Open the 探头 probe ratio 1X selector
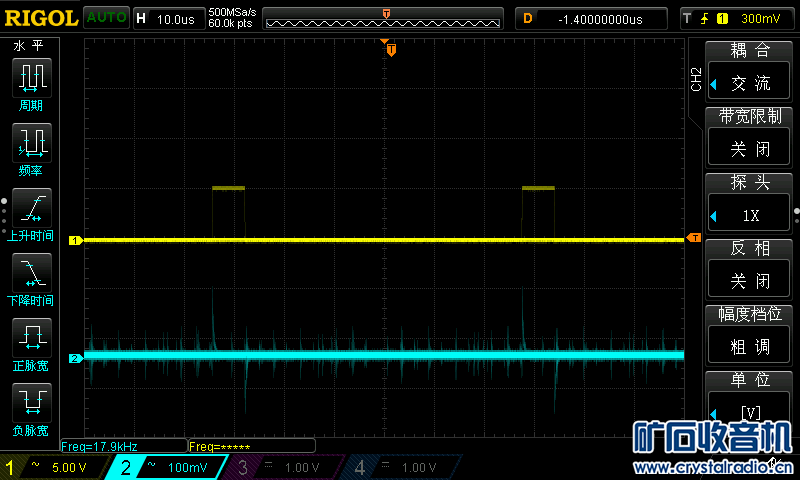Image resolution: width=800 pixels, height=480 pixels. (749, 215)
